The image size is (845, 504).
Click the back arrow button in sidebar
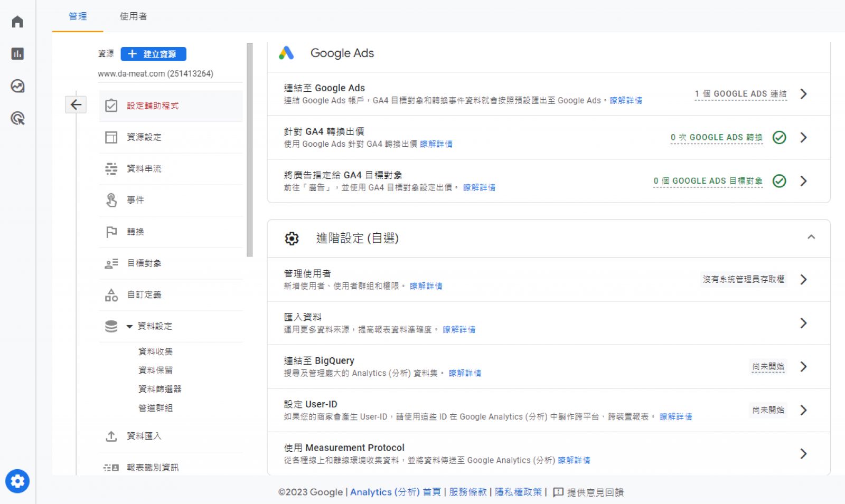(76, 104)
